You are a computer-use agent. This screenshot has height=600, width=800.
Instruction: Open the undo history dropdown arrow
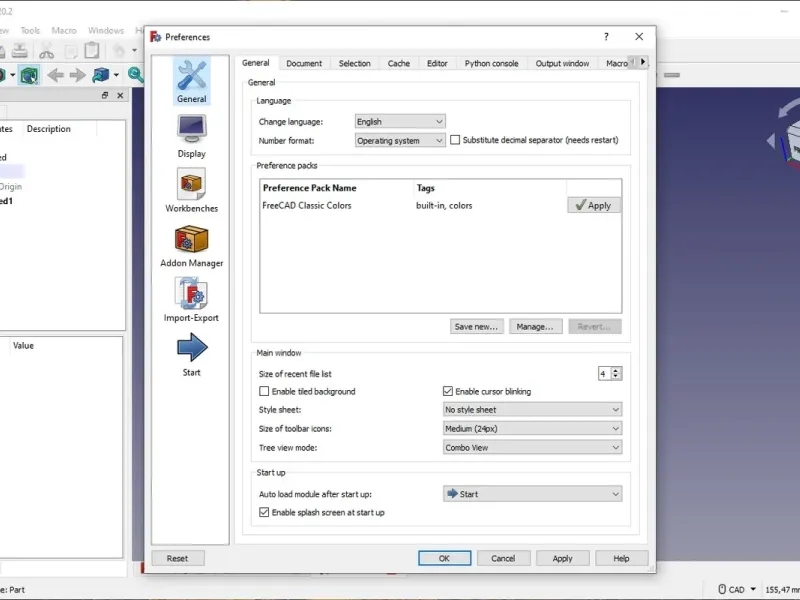[x=134, y=51]
